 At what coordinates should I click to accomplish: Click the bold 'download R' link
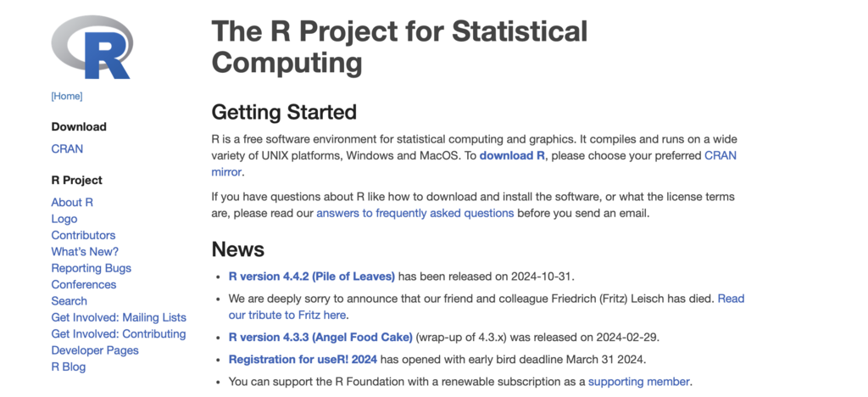coord(512,156)
